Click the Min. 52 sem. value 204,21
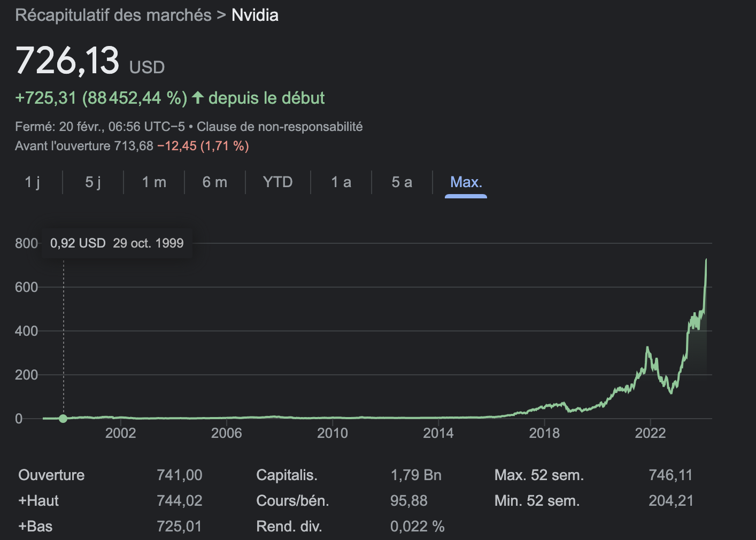756x540 pixels. point(671,500)
